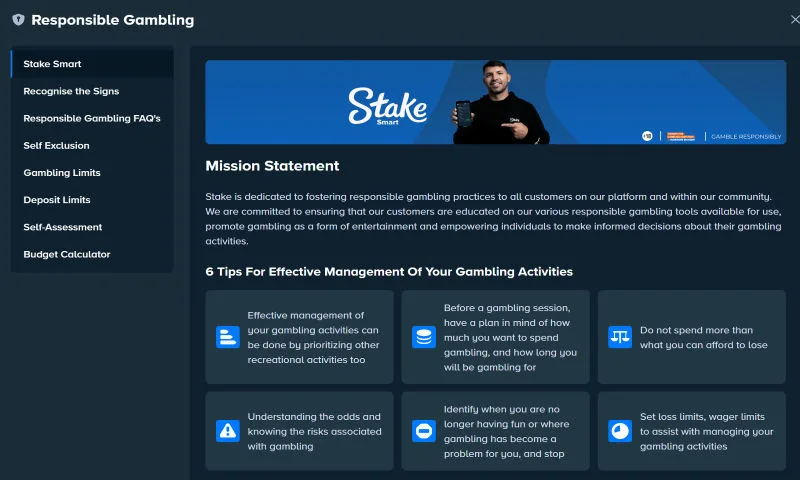Go to Responsible Gambling FAQ's
800x480 pixels.
coord(92,118)
